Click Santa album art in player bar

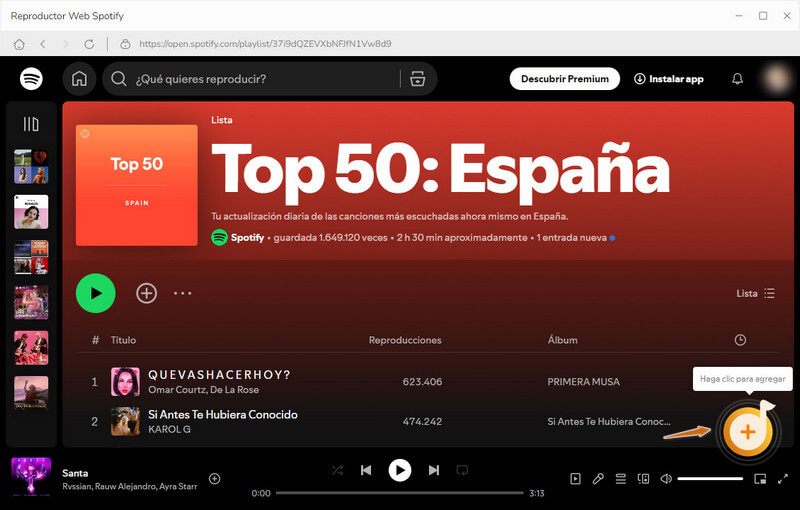coord(31,477)
